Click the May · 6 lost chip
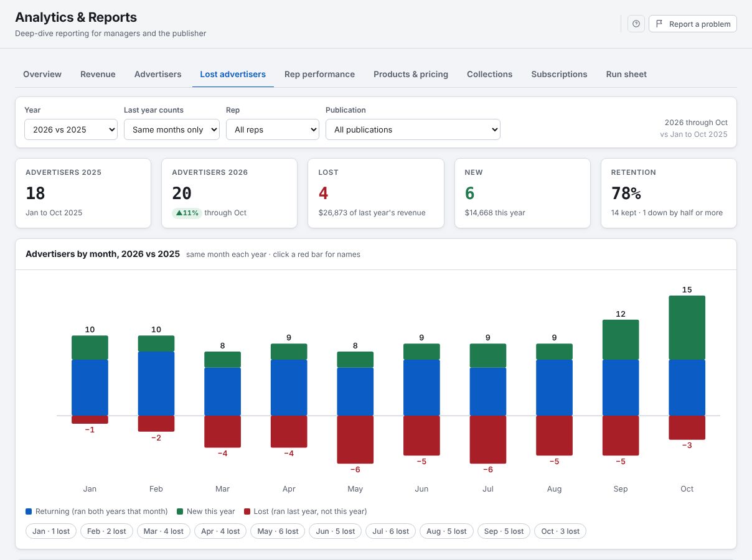Image resolution: width=752 pixels, height=560 pixels. pyautogui.click(x=278, y=531)
